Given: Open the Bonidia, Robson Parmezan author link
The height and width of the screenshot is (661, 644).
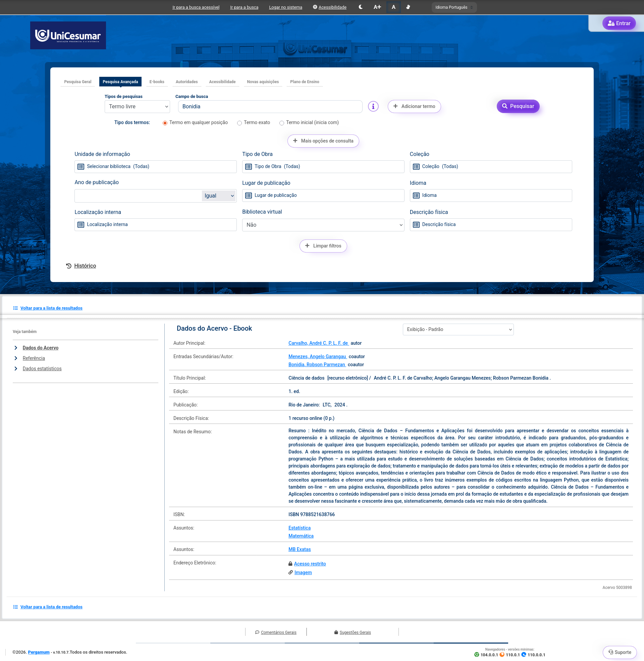Looking at the screenshot, I should tap(317, 365).
